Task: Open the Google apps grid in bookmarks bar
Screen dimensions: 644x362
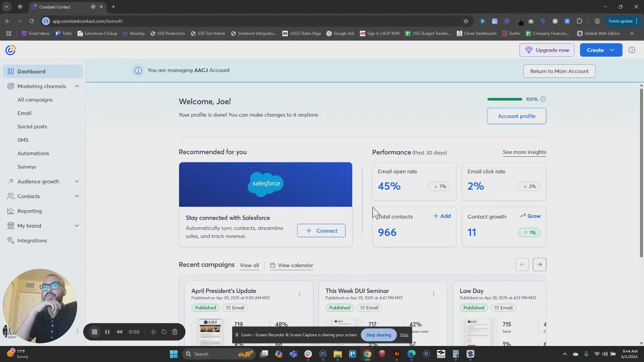Action: click(9, 34)
